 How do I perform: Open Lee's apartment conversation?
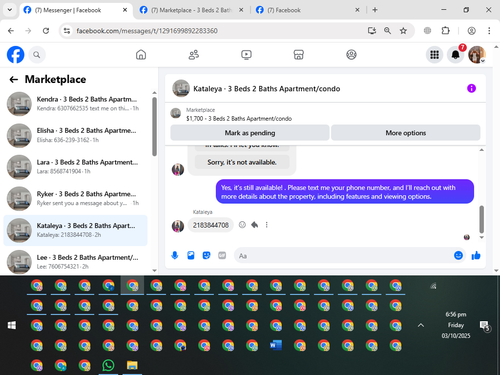pos(75,262)
